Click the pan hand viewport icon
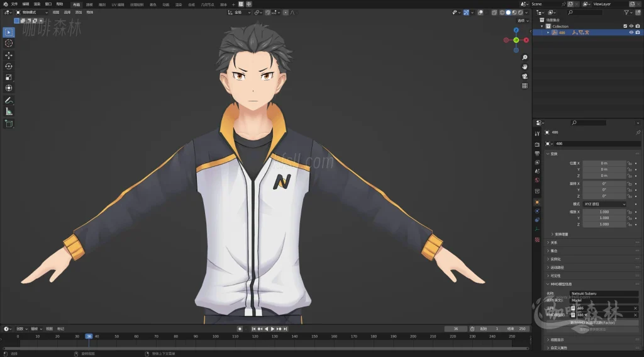Screen dimensions: 644x357 click(x=525, y=67)
